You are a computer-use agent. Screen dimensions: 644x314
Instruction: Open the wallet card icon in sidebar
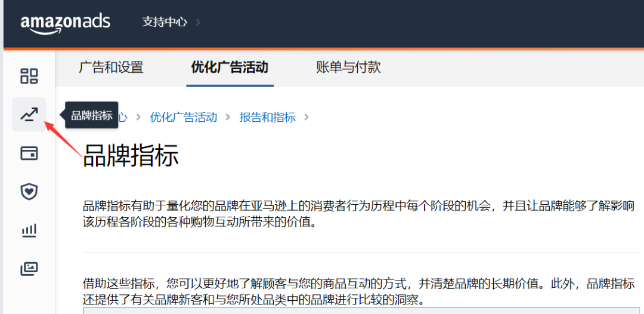[29, 153]
